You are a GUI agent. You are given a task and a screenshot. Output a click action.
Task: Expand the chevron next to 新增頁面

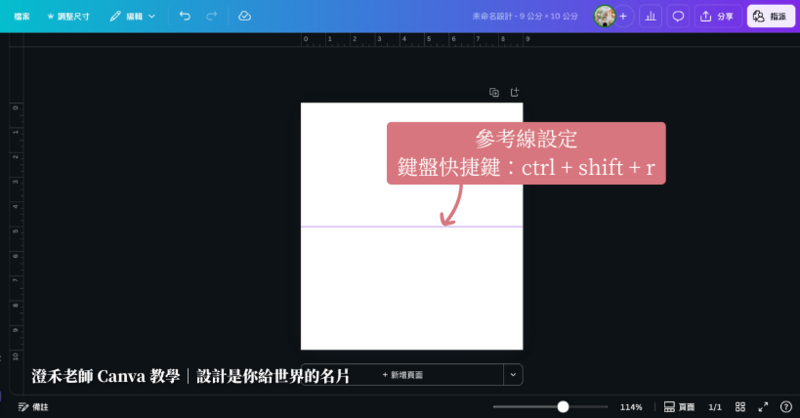(x=513, y=375)
